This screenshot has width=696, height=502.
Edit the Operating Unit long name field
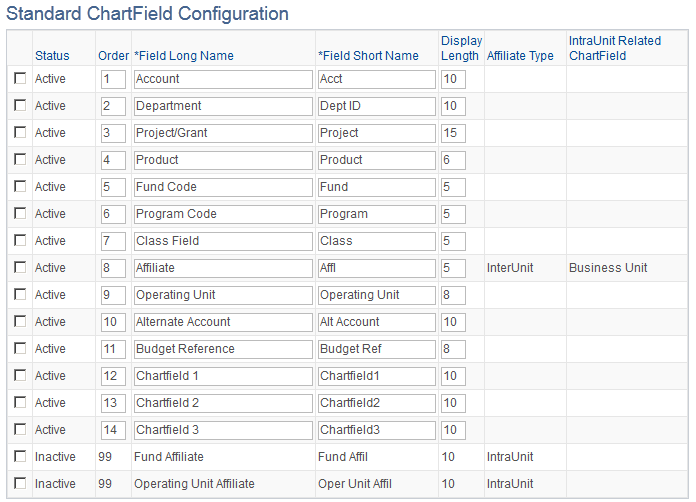[x=223, y=295]
